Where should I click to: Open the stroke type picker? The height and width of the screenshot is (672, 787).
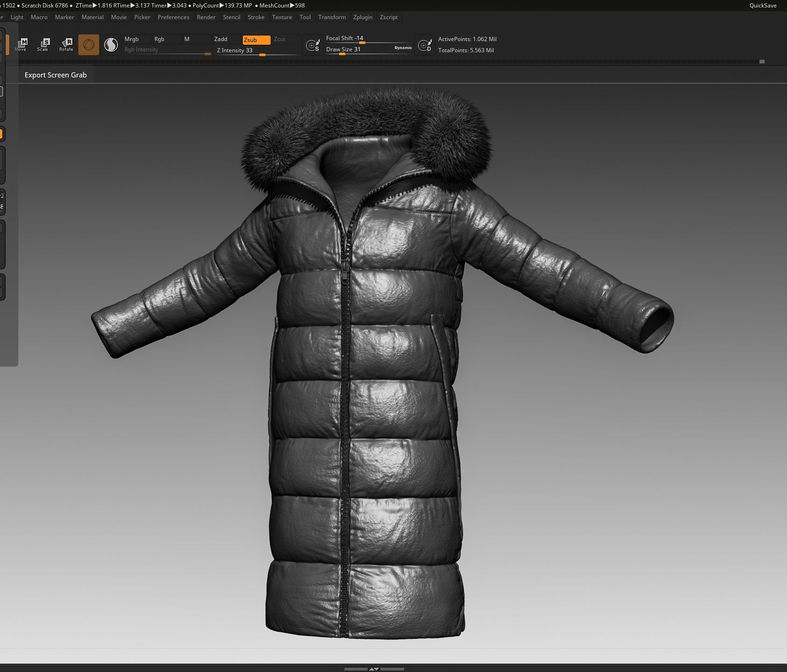point(111,45)
